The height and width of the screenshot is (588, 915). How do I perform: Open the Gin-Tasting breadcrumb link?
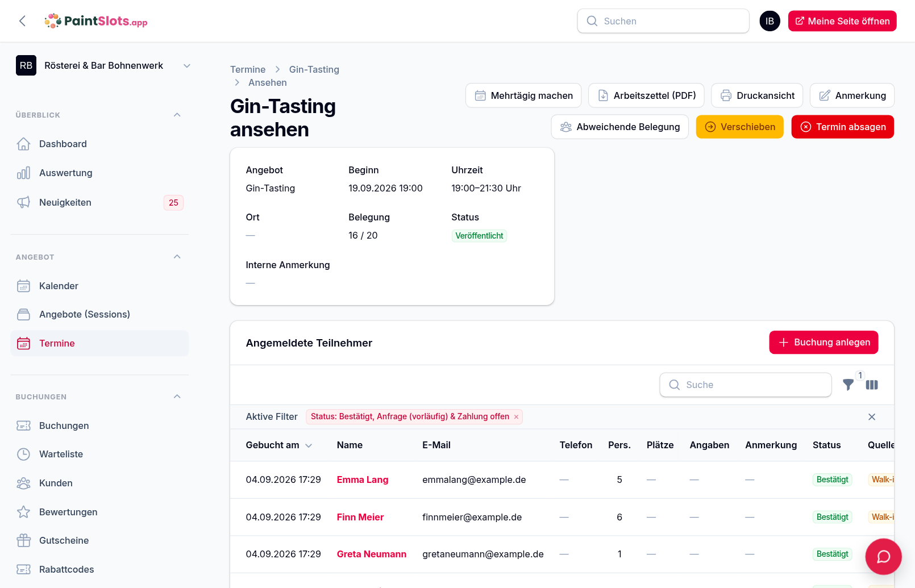[x=314, y=69]
